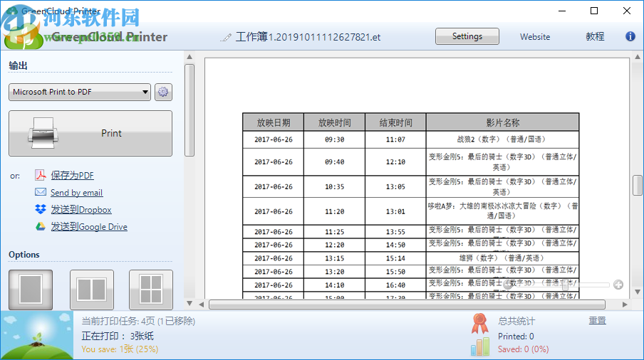This screenshot has width=644, height=360.
Task: Click the 保存为PDF link
Action: (72, 176)
